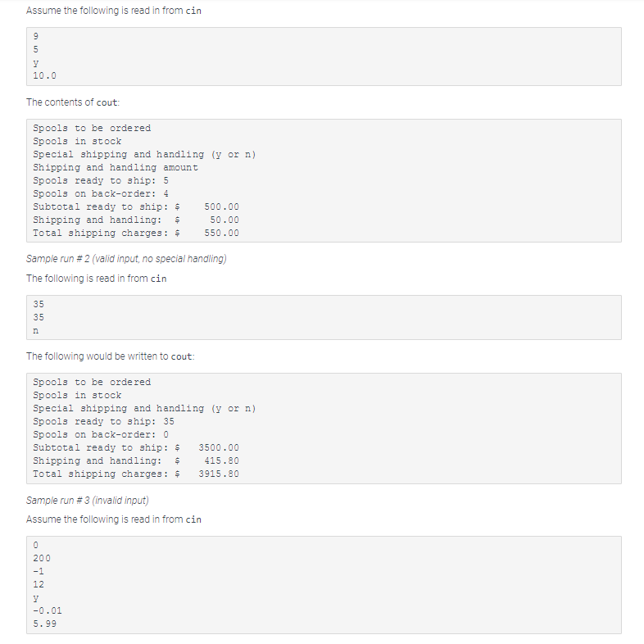
Task: Click the '-1' line in third input block
Action: [x=38, y=571]
